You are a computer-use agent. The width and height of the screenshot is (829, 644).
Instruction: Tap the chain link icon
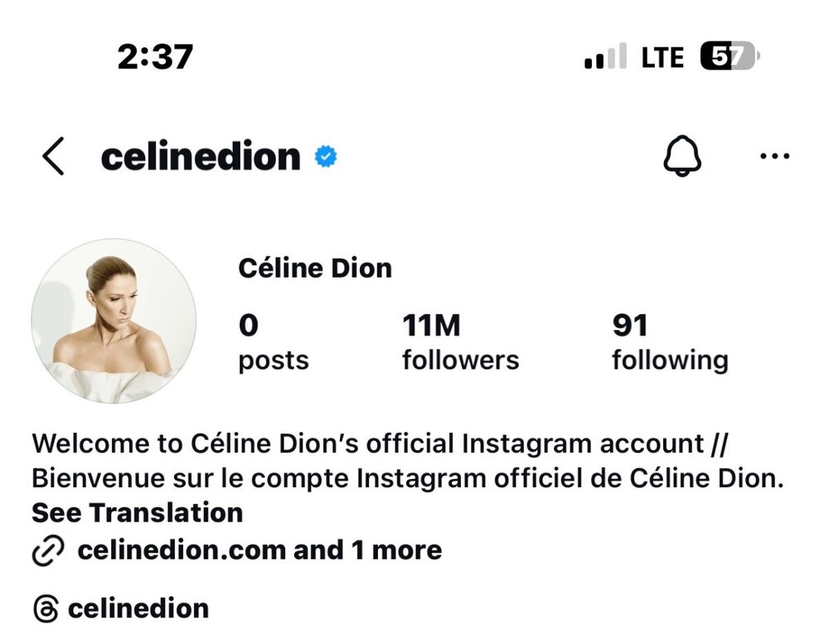tap(48, 551)
